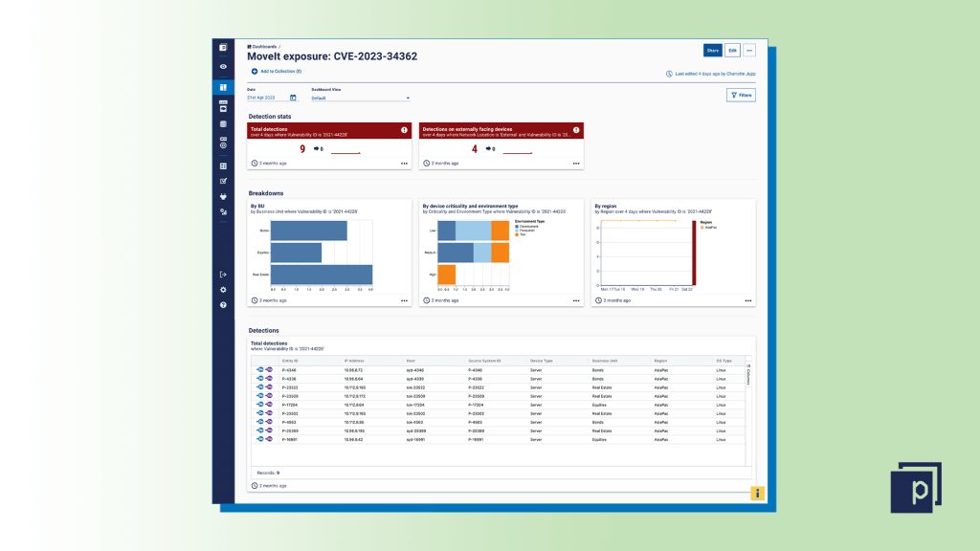
Task: Click externally facing detections count 4
Action: (475, 148)
